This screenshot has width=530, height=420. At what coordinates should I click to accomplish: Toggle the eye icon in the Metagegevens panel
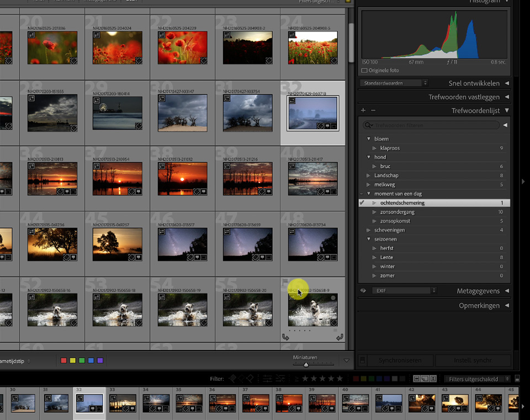363,291
